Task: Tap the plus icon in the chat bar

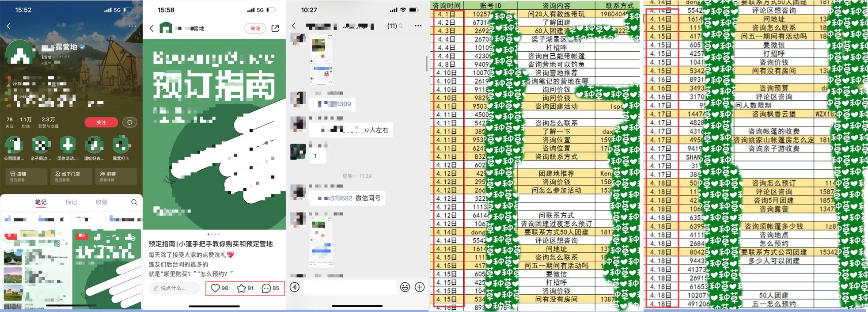Action: (420, 287)
